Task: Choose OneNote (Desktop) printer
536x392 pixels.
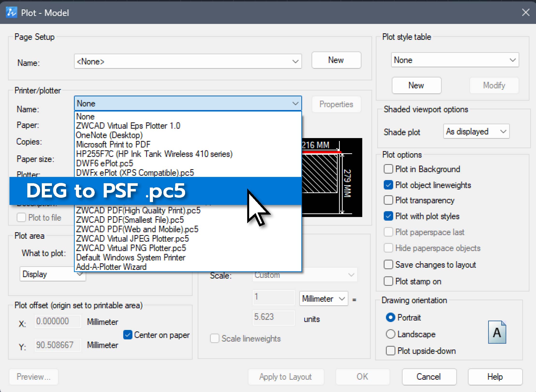Action: pos(188,135)
